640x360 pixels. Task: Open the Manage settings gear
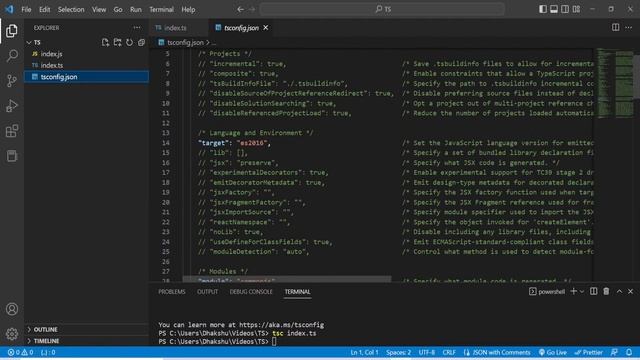pos(12,334)
